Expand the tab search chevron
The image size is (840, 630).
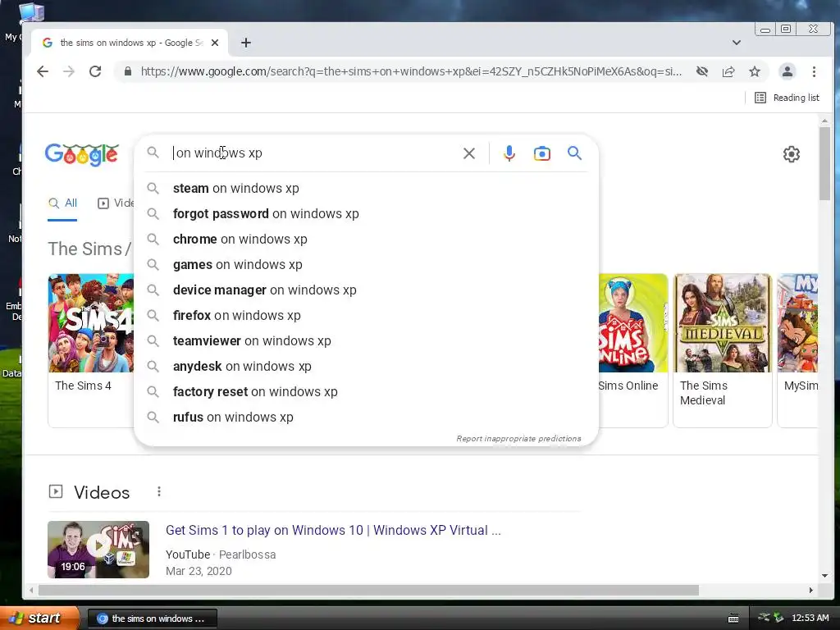(737, 43)
